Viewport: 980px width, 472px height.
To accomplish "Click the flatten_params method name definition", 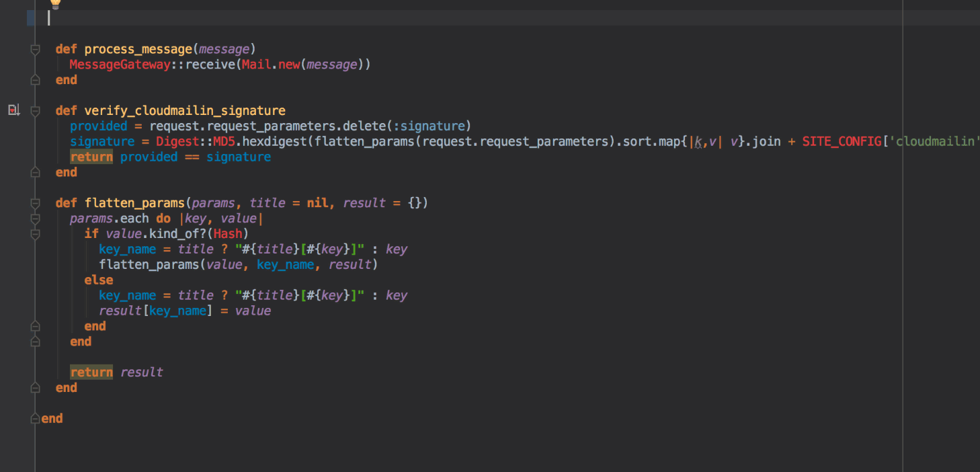I will click(x=134, y=203).
